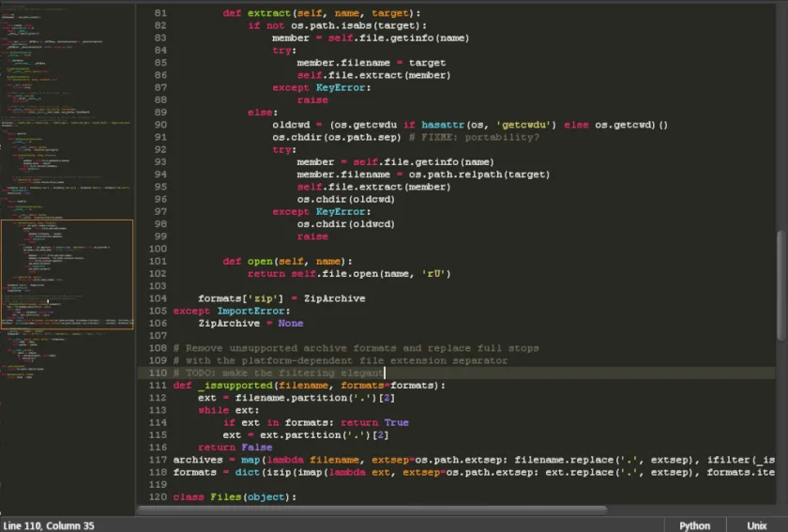Click the 'class Files(object):' line
Image resolution: width=788 pixels, height=532 pixels.
click(x=235, y=496)
